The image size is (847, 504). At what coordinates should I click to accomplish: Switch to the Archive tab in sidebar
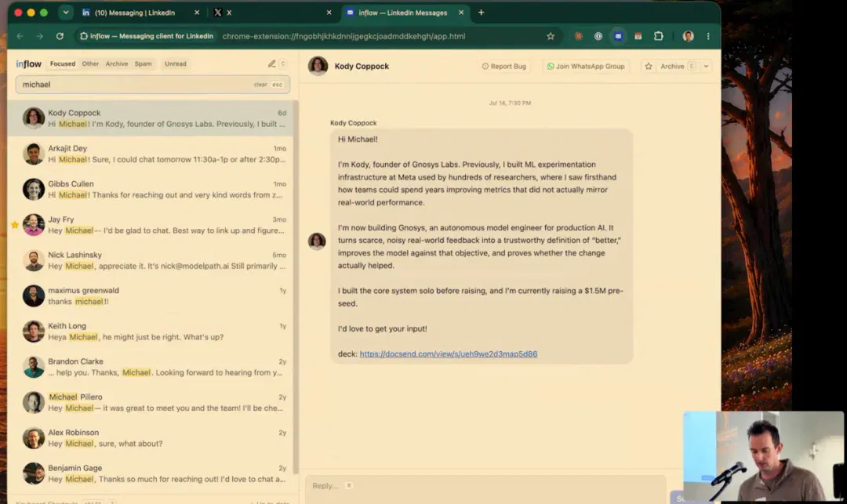point(117,63)
